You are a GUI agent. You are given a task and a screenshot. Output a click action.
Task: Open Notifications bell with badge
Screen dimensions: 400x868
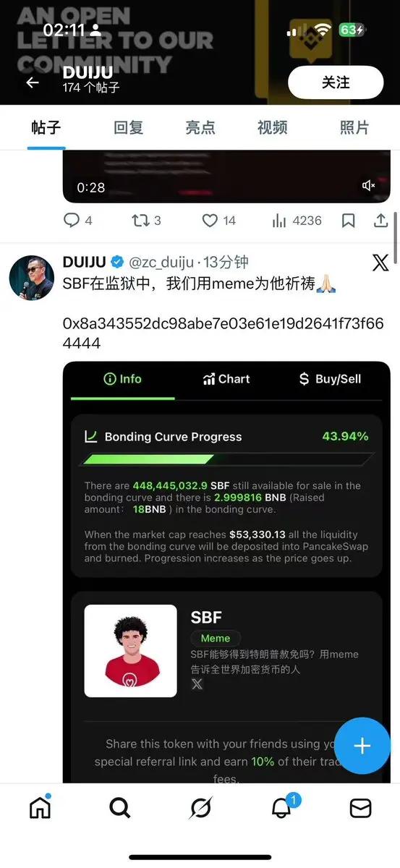(282, 807)
